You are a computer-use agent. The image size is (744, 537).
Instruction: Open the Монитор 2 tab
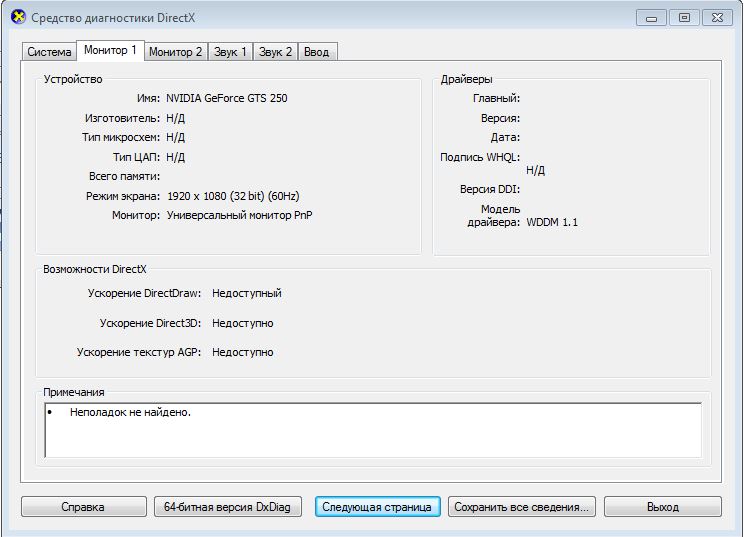tap(175, 52)
